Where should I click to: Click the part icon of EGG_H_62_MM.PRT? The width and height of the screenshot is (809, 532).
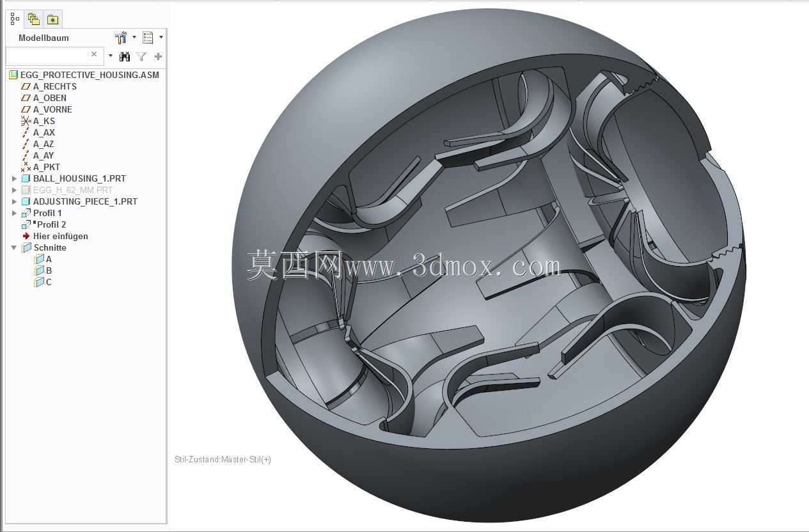click(26, 190)
